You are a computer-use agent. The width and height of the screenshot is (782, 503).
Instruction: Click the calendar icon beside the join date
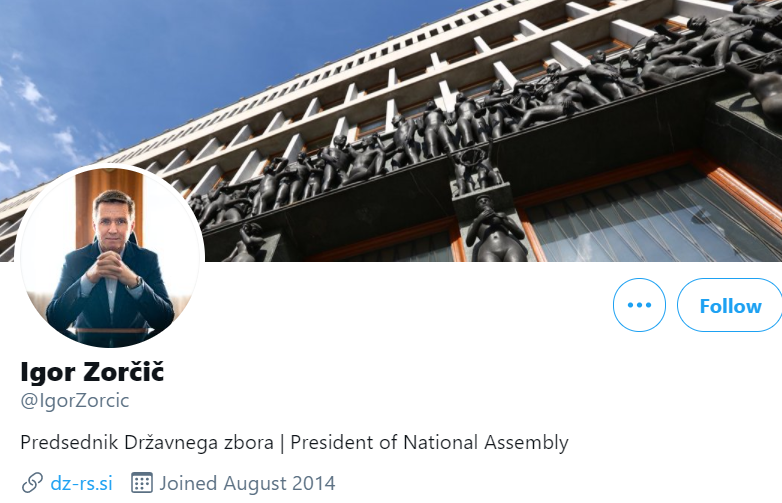coord(142,483)
